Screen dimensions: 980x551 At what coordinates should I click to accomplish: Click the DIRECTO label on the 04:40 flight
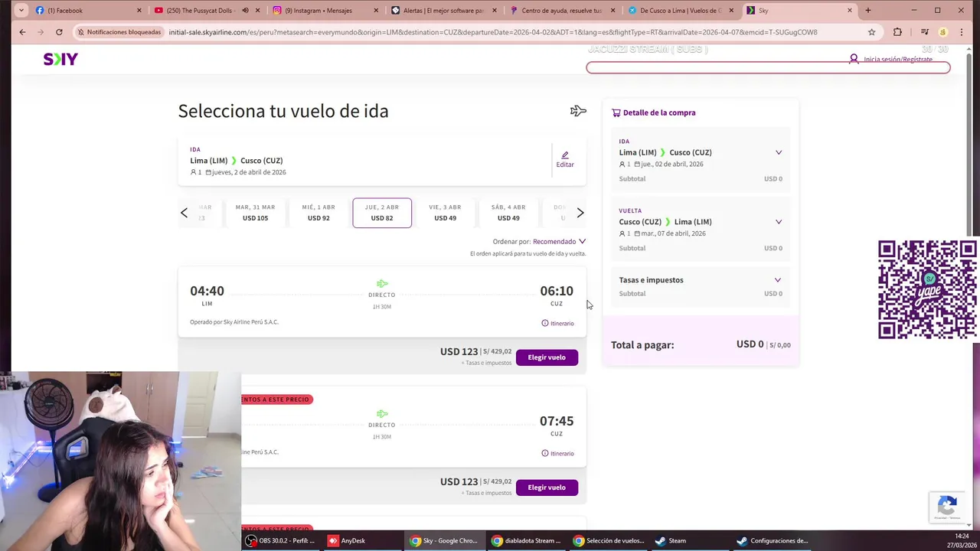point(382,295)
